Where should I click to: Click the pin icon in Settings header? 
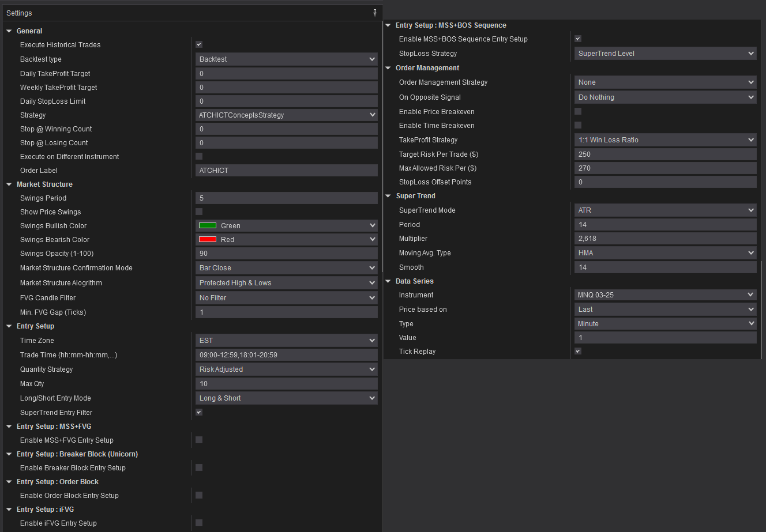[375, 13]
